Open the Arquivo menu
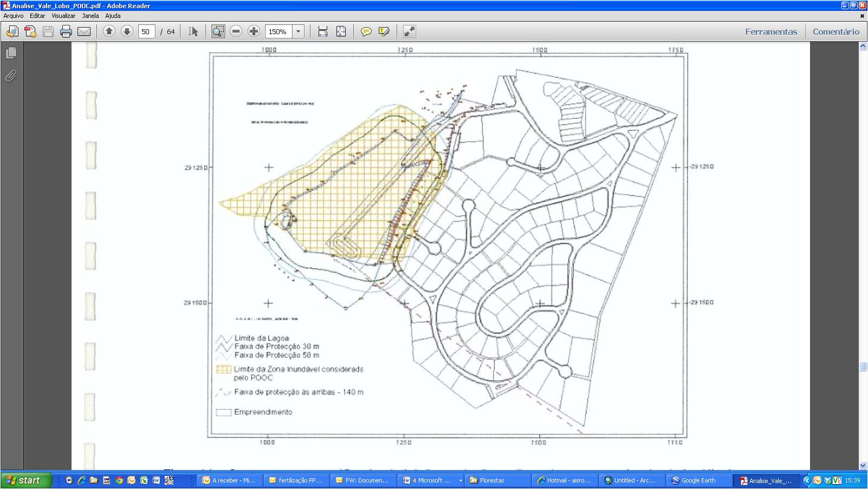This screenshot has width=868, height=489. pyautogui.click(x=14, y=16)
